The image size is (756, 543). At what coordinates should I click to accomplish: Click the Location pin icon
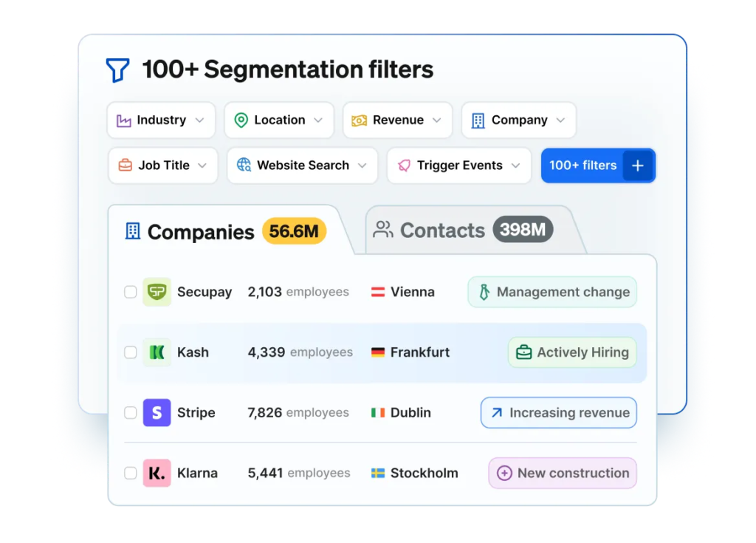(x=240, y=120)
